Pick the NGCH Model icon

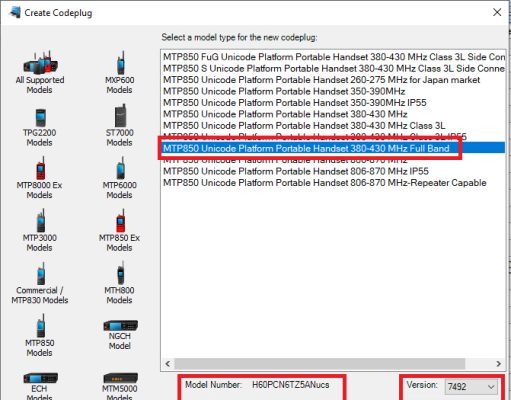pyautogui.click(x=120, y=326)
